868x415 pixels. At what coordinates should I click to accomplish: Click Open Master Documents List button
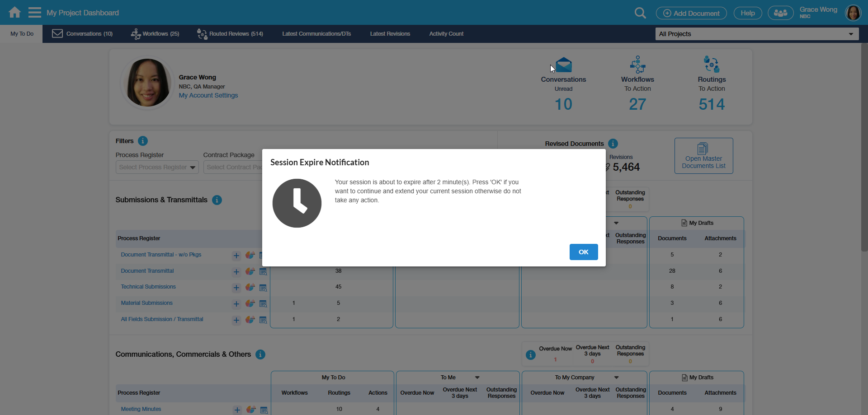point(703,156)
